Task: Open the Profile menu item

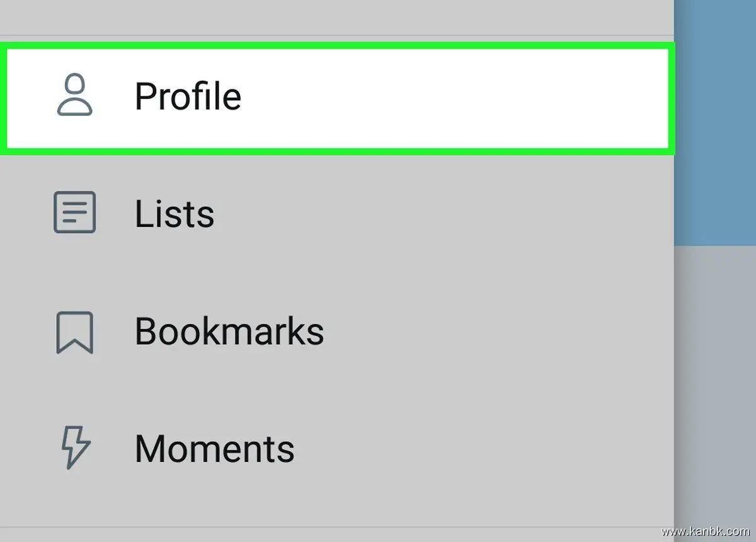Action: coord(188,96)
